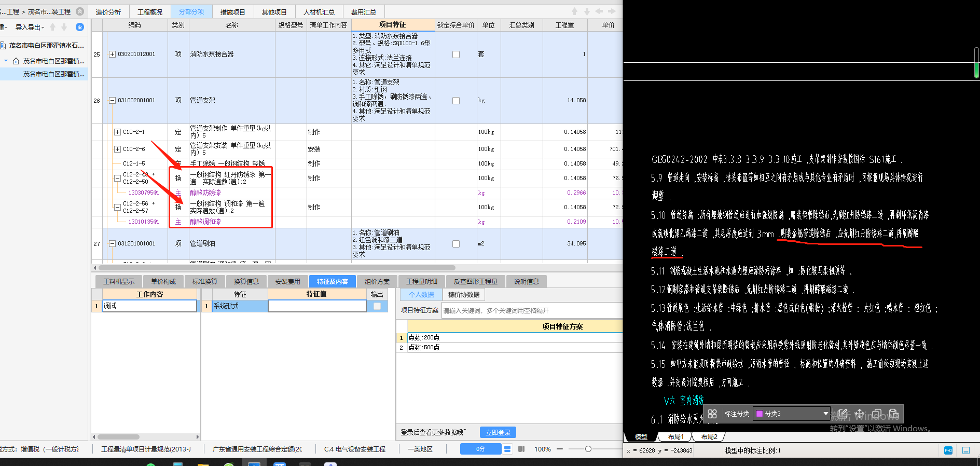
Task: Collapse row 031002001001 with the minus box
Action: (x=112, y=100)
